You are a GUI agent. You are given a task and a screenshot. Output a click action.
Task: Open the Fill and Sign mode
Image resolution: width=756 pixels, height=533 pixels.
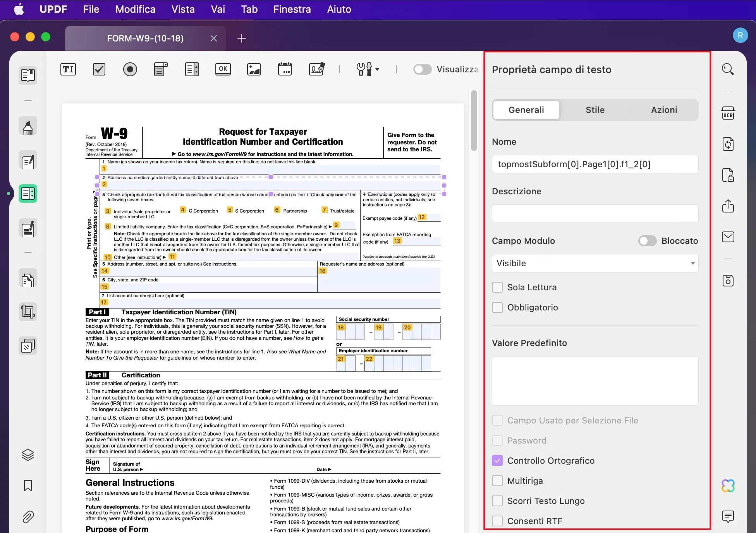click(x=28, y=228)
